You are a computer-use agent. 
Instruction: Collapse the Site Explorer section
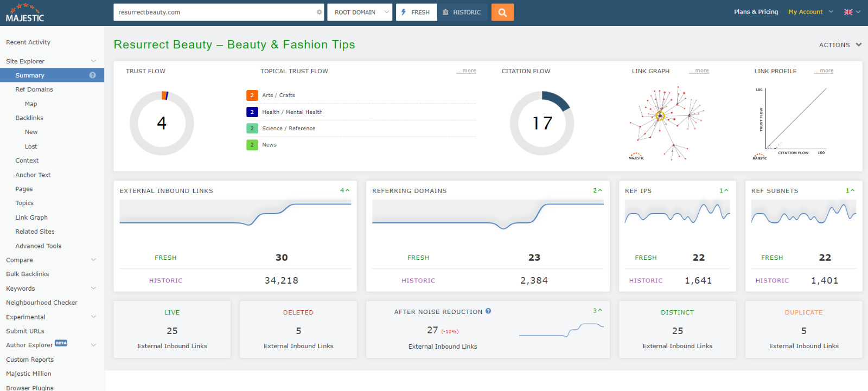point(93,61)
